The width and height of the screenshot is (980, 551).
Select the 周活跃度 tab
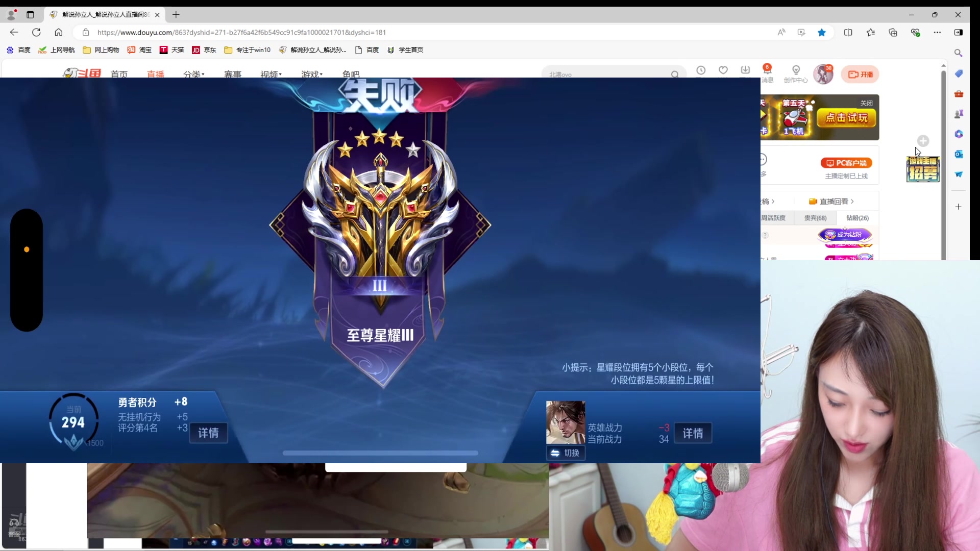coord(773,218)
